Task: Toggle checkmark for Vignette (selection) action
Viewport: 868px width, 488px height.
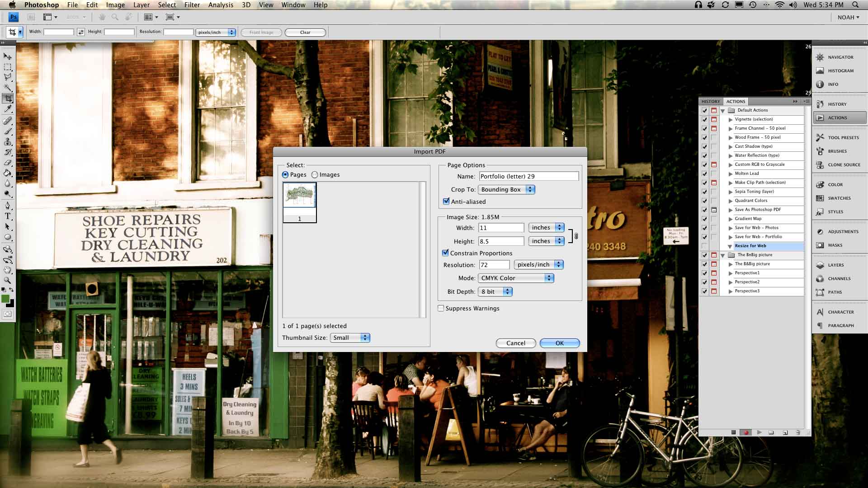Action: point(704,119)
